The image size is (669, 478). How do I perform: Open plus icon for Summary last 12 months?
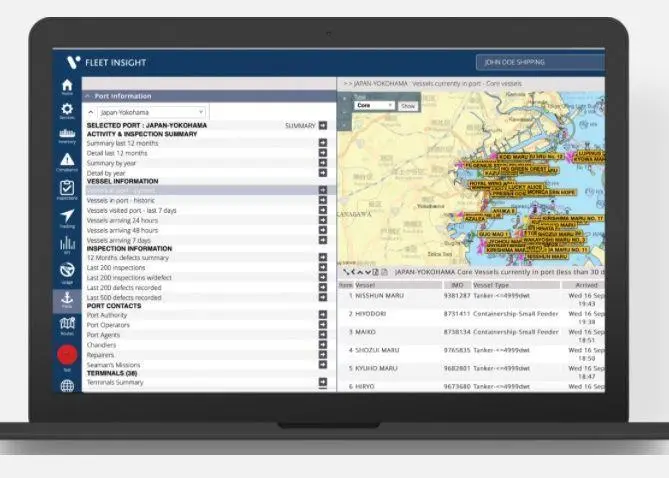[323, 143]
